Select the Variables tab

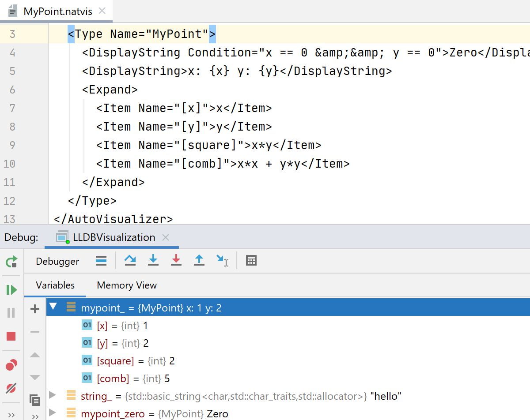[55, 285]
